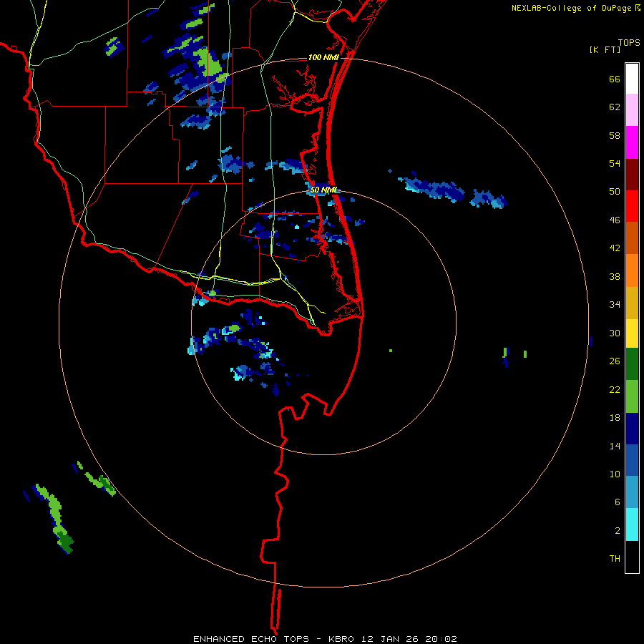Click the 50 NMI range ring label

[x=323, y=190]
